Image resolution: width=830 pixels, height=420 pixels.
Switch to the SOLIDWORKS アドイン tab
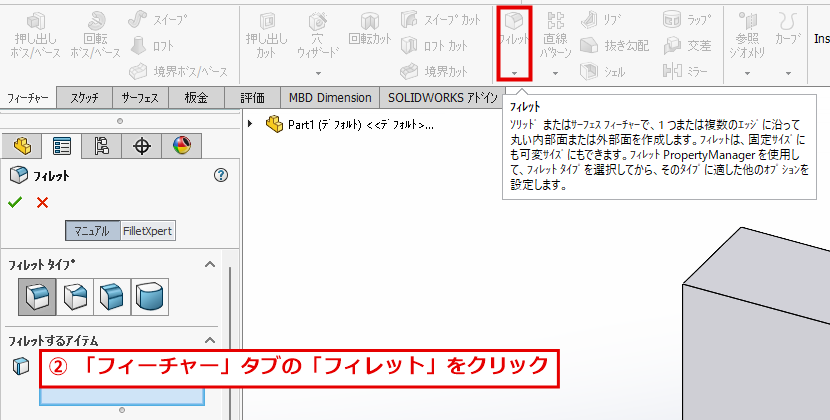point(443,98)
